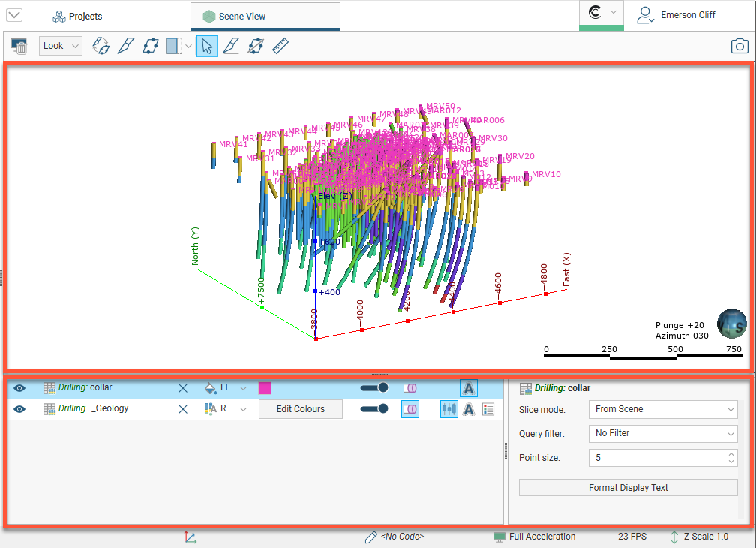Screen dimensions: 756x548
Task: Expand the Query filter dropdown
Action: pos(662,433)
